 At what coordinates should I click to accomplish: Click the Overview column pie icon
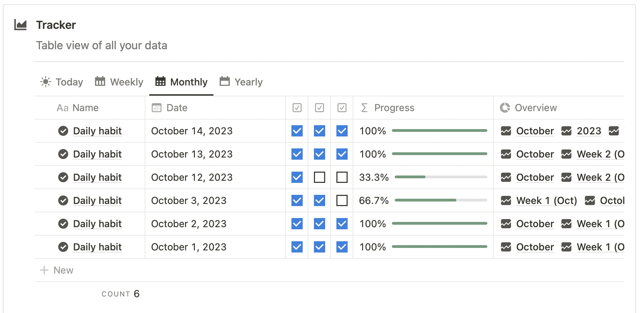pos(505,108)
